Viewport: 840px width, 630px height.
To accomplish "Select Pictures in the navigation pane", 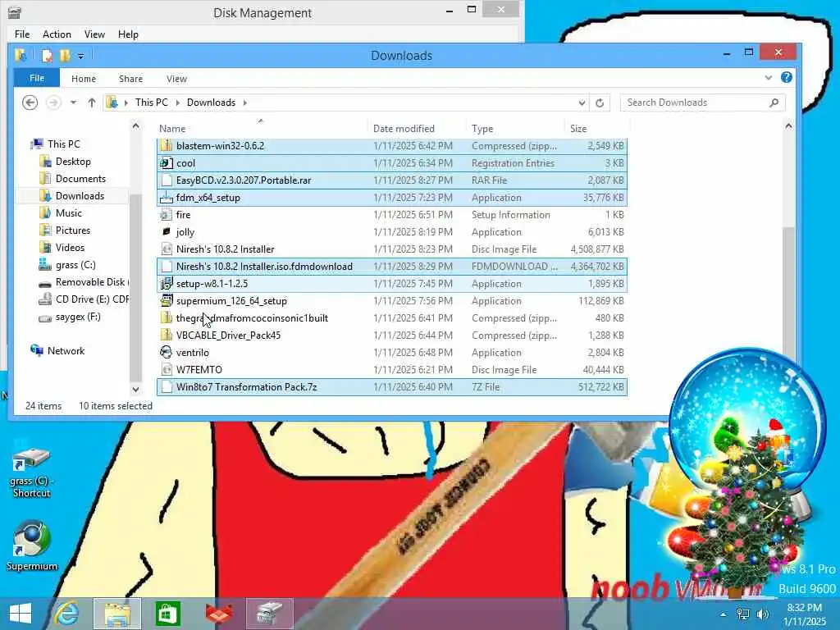I will [72, 230].
